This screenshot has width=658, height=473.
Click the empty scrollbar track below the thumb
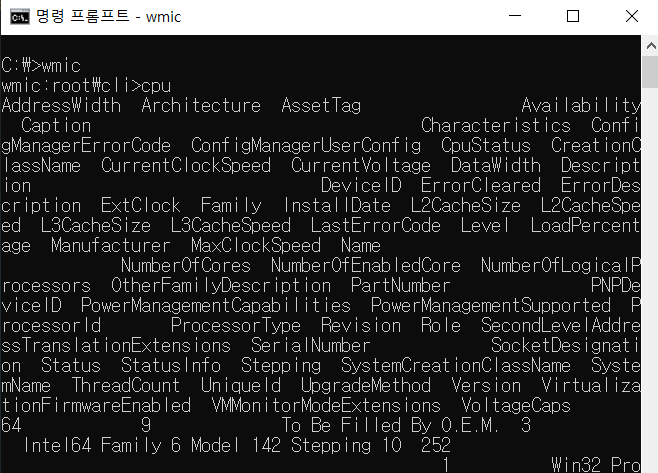point(649,300)
